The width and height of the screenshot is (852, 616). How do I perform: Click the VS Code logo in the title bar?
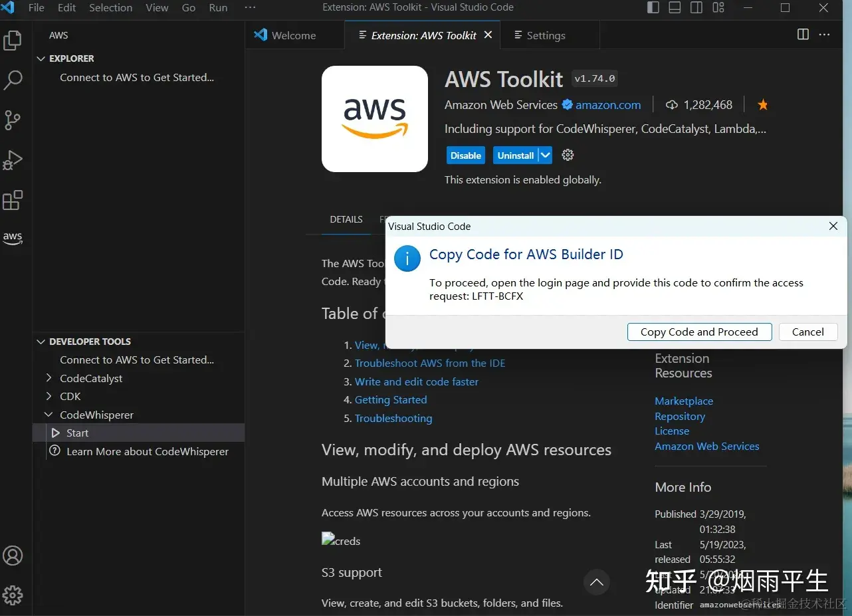coord(9,8)
